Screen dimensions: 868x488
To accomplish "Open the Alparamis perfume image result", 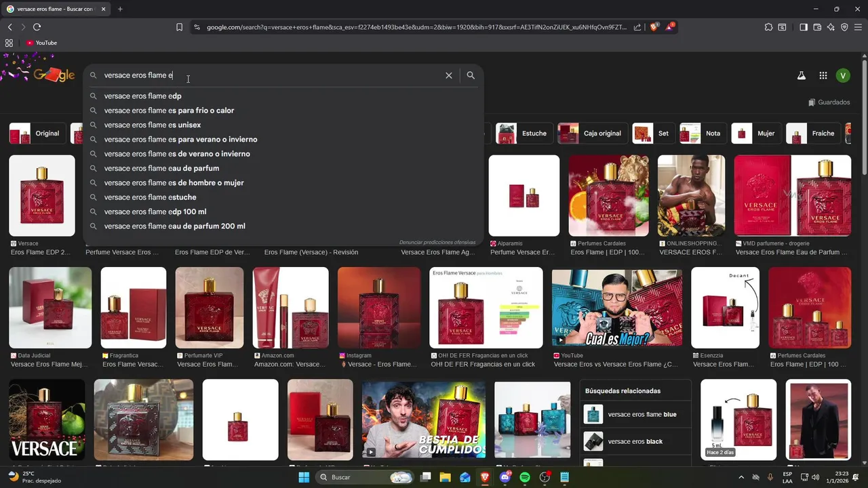I will point(524,196).
